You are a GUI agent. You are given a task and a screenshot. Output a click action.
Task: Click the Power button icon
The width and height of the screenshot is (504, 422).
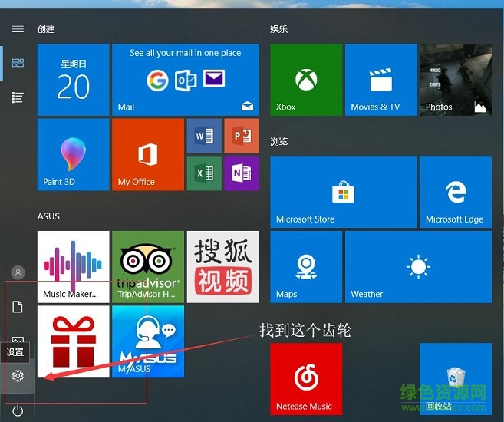pyautogui.click(x=18, y=410)
